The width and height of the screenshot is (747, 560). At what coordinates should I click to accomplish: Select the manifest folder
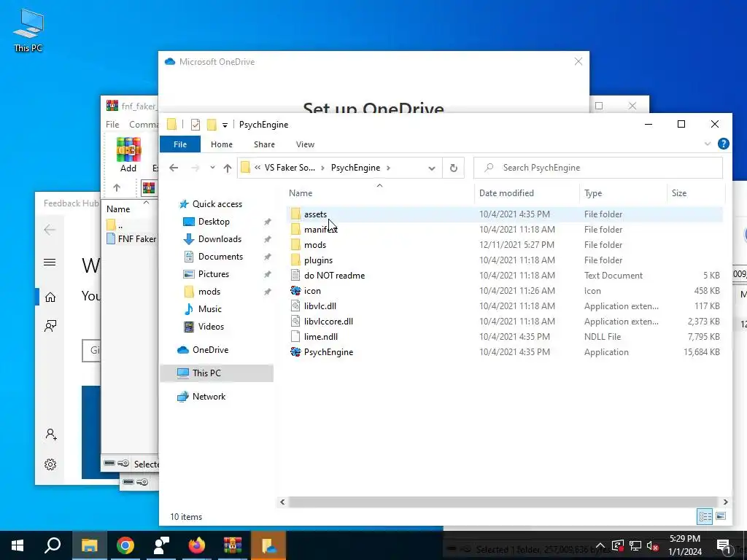tap(321, 230)
